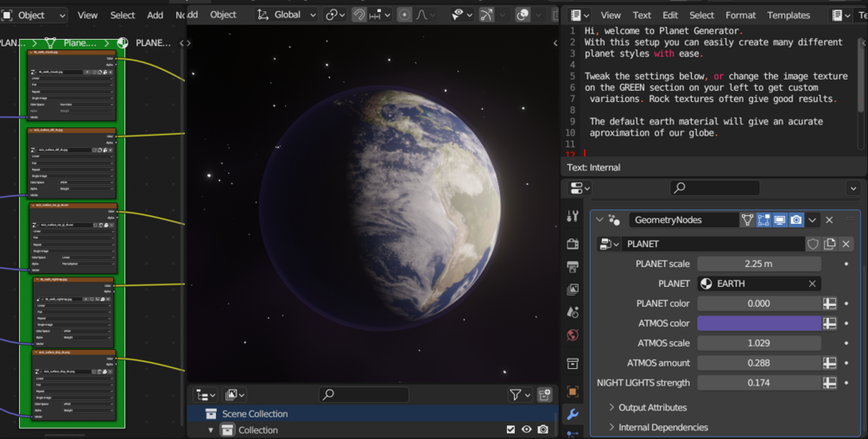
Task: Hide the Collection with the eye icon
Action: click(527, 429)
